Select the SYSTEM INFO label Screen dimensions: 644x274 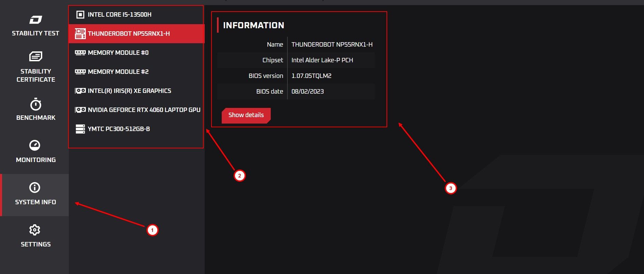pyautogui.click(x=35, y=202)
